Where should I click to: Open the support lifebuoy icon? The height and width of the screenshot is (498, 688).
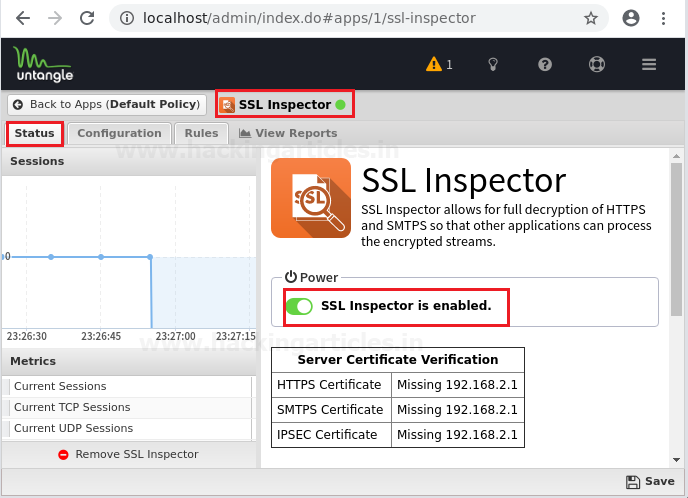pyautogui.click(x=597, y=64)
